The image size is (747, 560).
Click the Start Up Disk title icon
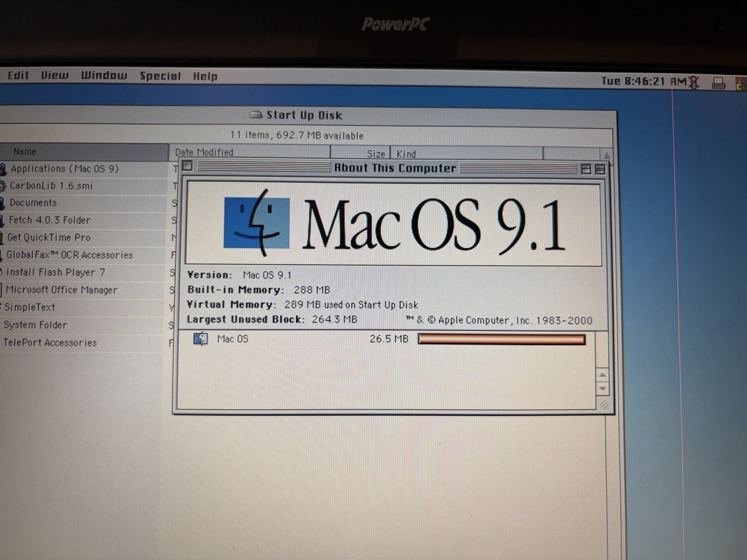click(x=255, y=115)
